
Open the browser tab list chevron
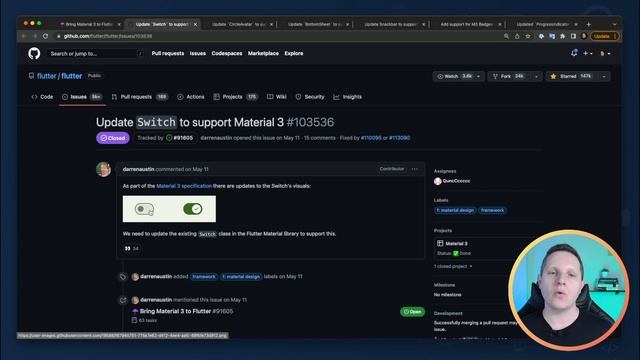point(614,24)
